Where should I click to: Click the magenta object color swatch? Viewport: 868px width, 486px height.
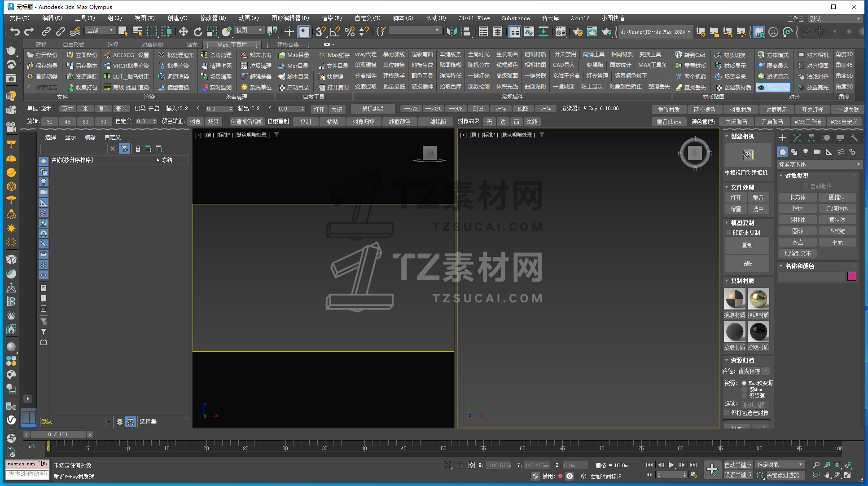(x=851, y=276)
